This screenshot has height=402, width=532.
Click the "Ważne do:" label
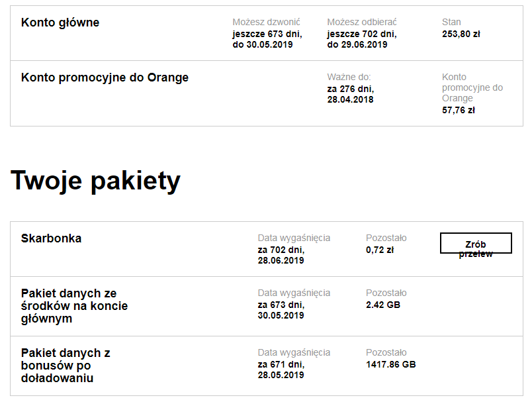(349, 77)
